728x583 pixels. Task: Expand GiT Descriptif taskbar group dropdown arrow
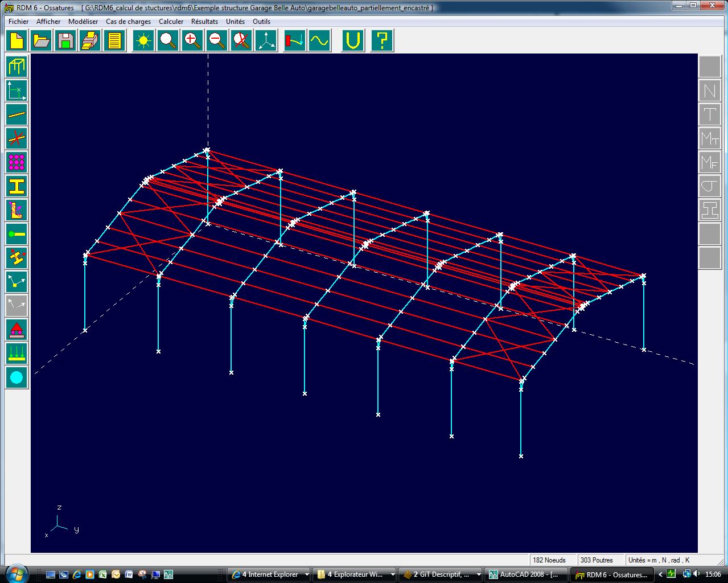478,574
